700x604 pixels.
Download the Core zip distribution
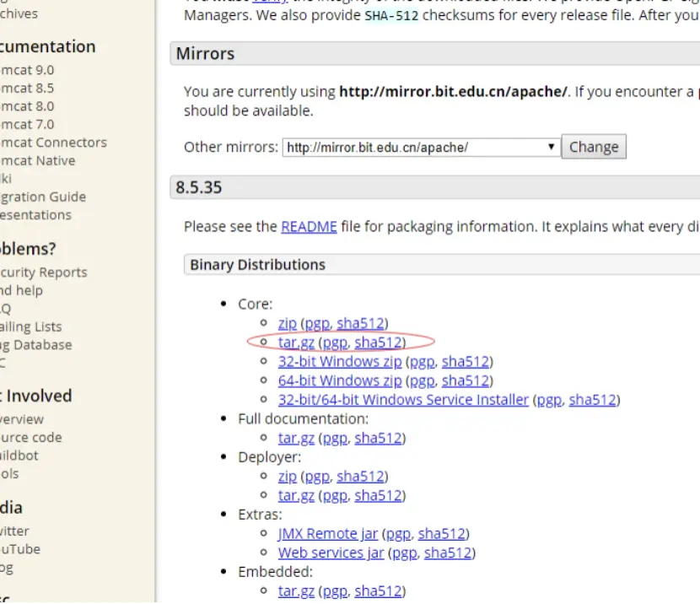coord(287,323)
